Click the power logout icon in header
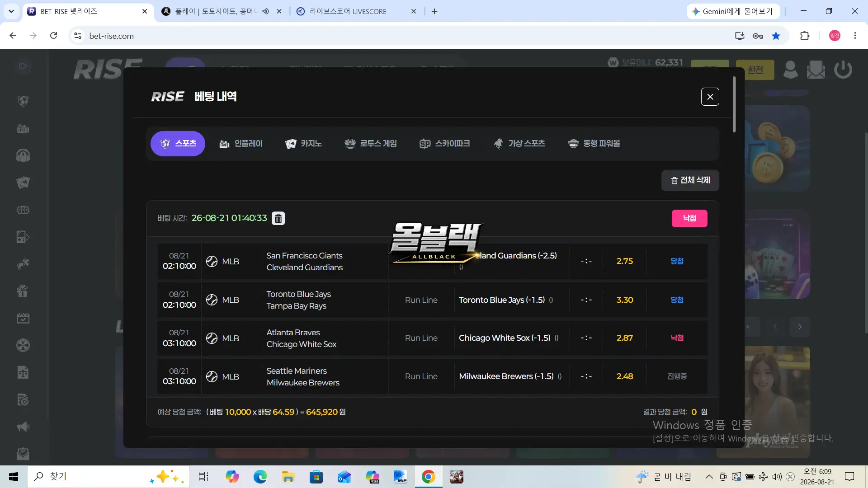This screenshot has height=488, width=868. (843, 70)
